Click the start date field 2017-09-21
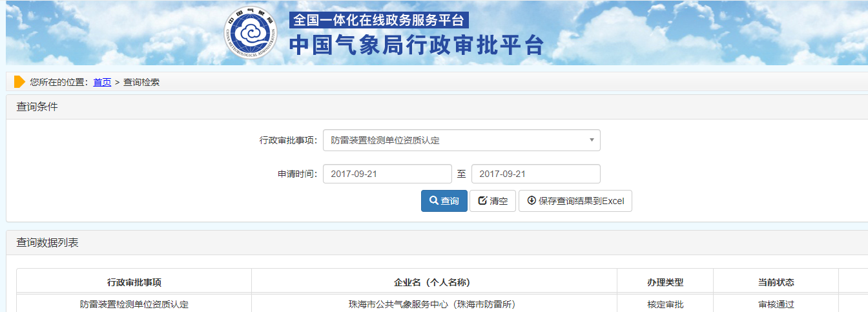The width and height of the screenshot is (868, 312). 387,174
